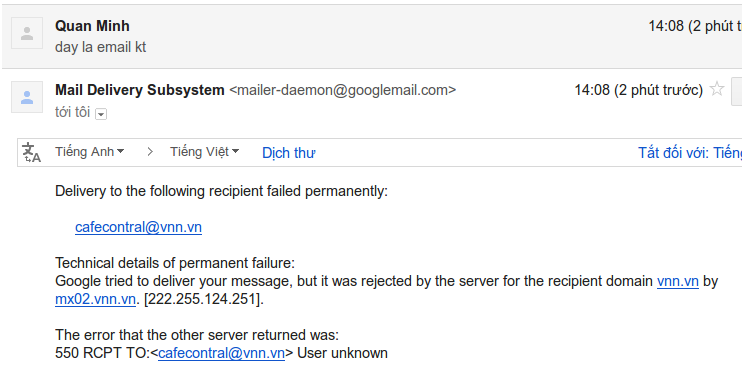Click 'Mail Delivery Subsystem' sender name
Viewport: 742px width, 366px height.
tap(140, 90)
